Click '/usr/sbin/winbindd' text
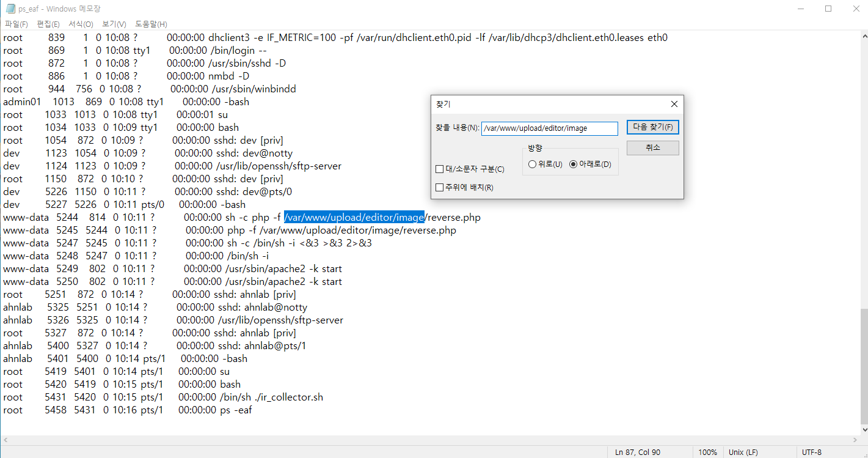Viewport: 868px width, 458px height. (x=253, y=89)
